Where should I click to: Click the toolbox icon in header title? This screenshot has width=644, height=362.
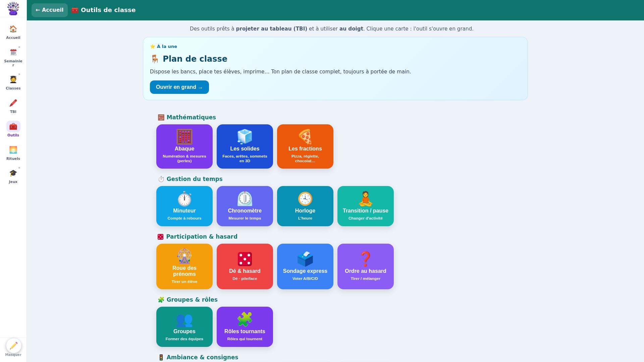(75, 10)
